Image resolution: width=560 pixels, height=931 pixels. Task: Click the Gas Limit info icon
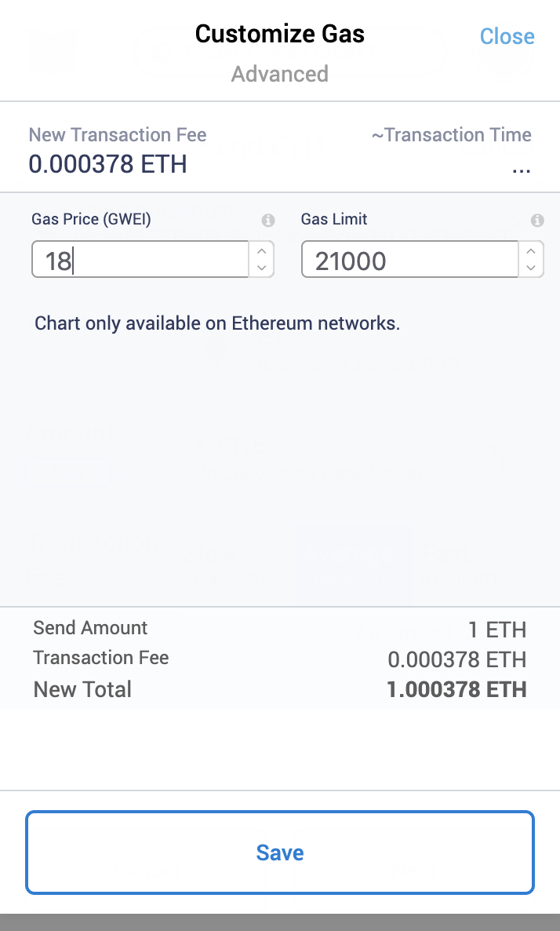pos(537,221)
